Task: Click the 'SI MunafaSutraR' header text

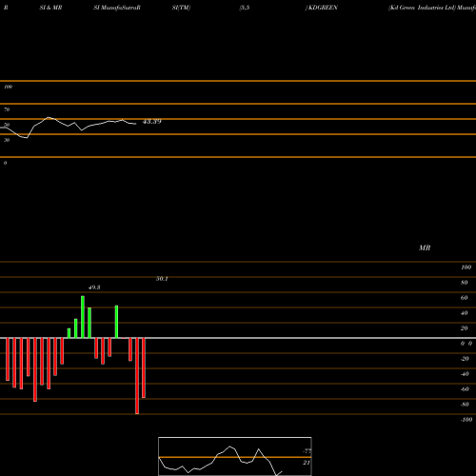Action: pyautogui.click(x=117, y=8)
